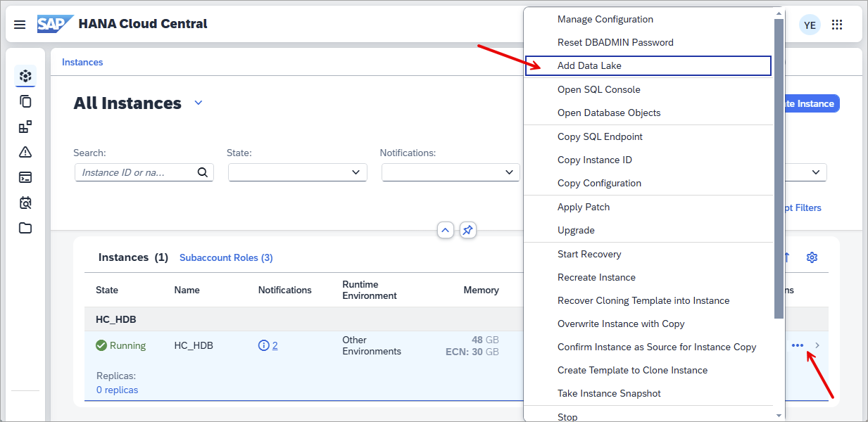Select Confirm Instance as Source for Instance Copy
Viewport: 868px width, 422px height.
pyautogui.click(x=649, y=347)
